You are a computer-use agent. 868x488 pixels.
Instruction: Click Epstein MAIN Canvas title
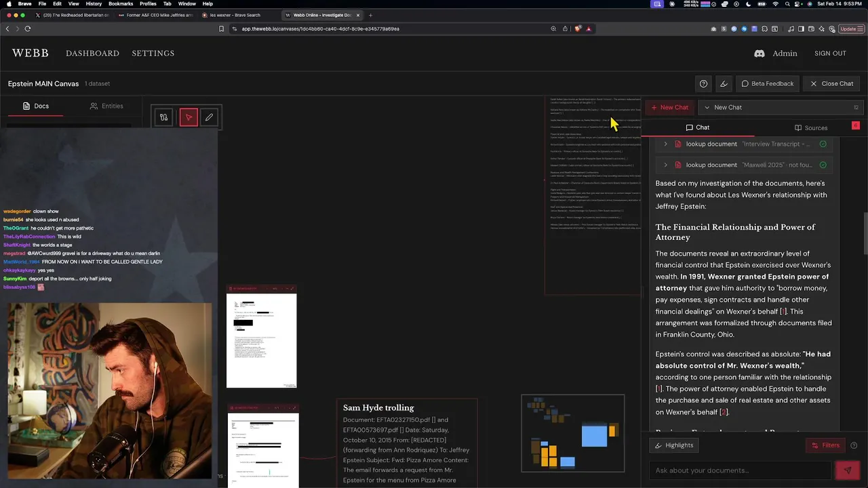tap(43, 83)
